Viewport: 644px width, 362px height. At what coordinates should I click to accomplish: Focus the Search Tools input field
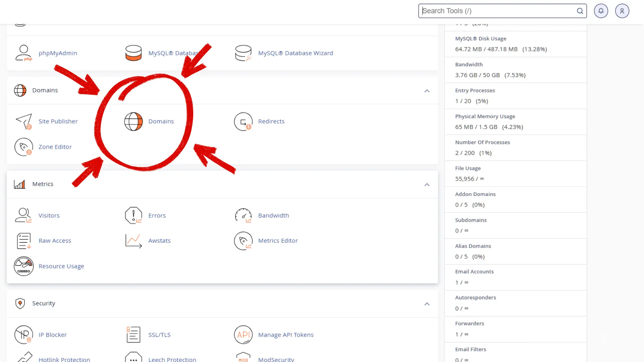pyautogui.click(x=502, y=11)
